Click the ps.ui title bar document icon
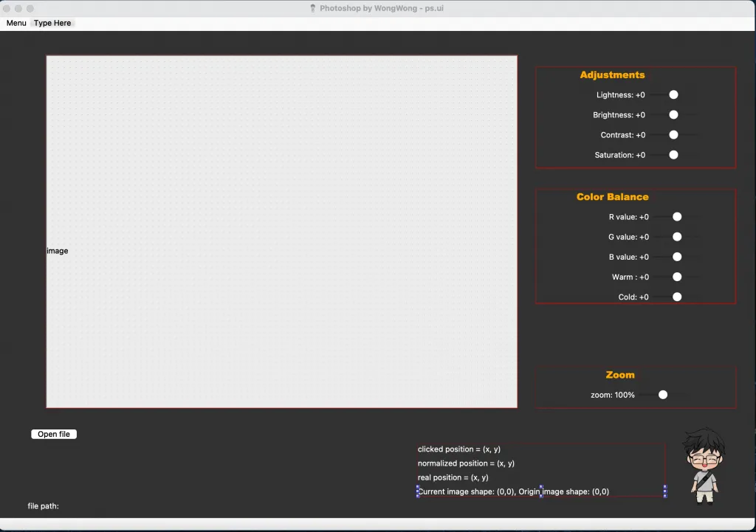The image size is (756, 532). click(313, 8)
